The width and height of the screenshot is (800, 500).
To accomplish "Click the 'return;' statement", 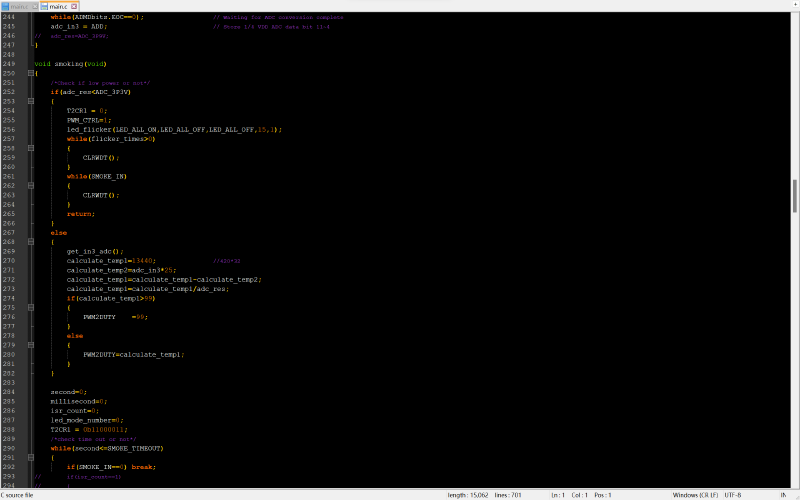I will pos(81,214).
